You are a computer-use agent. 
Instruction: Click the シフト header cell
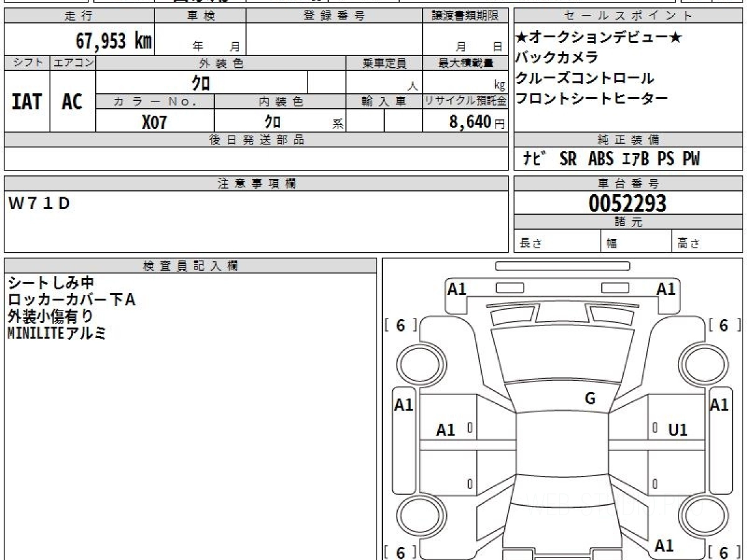coord(27,63)
